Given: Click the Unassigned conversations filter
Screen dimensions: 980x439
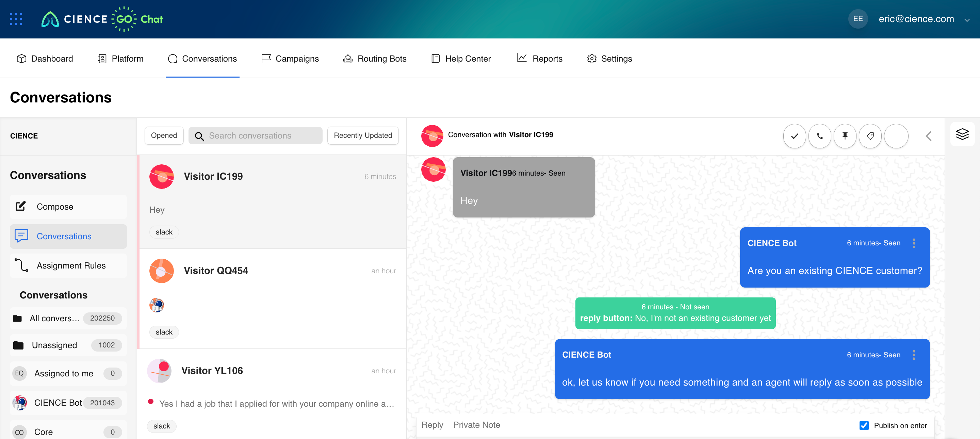Looking at the screenshot, I should tap(66, 345).
